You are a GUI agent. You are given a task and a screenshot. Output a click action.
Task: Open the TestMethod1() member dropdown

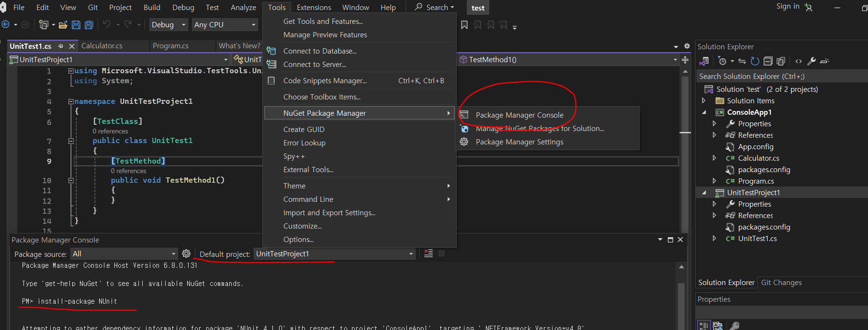(x=568, y=59)
